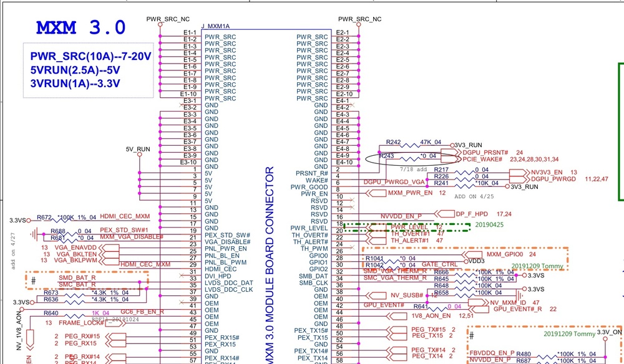Click the "MXM_PWR_EN" net label

pyautogui.click(x=411, y=193)
